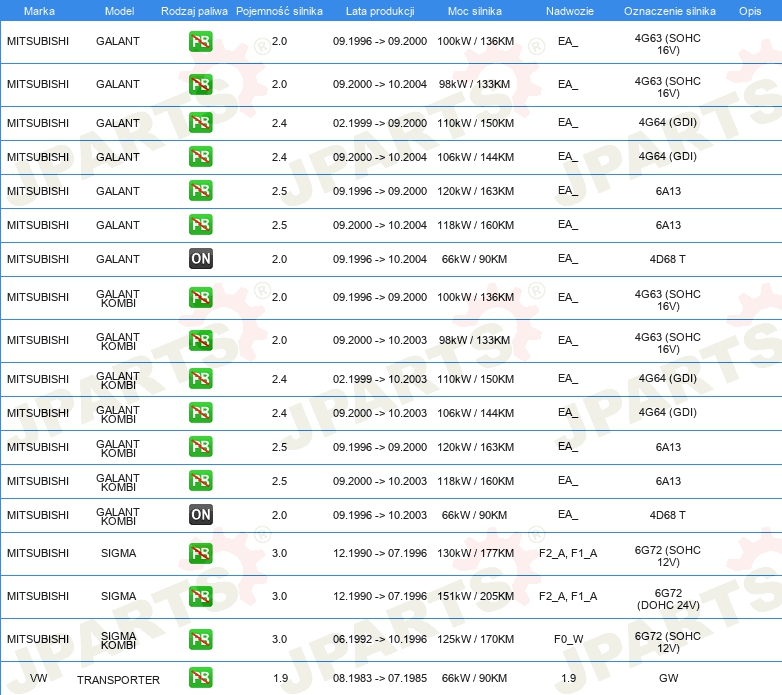This screenshot has width=782, height=695.
Task: Select the TRANSPORTER model cell
Action: click(x=118, y=680)
